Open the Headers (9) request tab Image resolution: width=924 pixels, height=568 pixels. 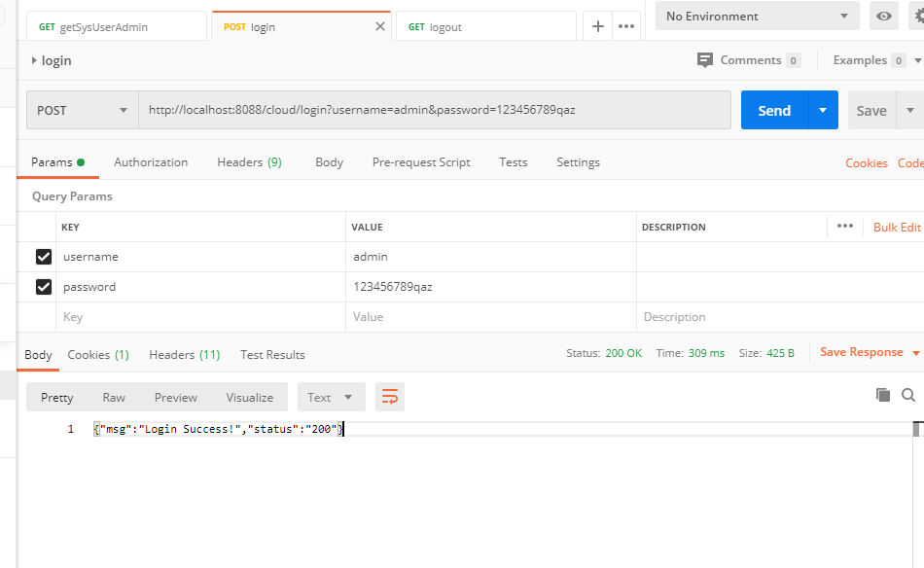click(x=249, y=162)
